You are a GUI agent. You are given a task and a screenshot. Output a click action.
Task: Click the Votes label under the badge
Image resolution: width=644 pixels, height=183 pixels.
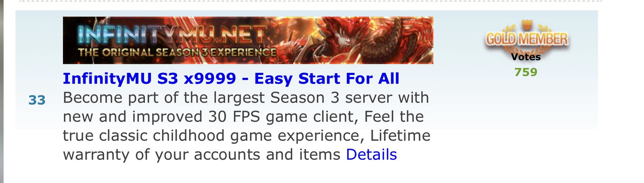(526, 57)
